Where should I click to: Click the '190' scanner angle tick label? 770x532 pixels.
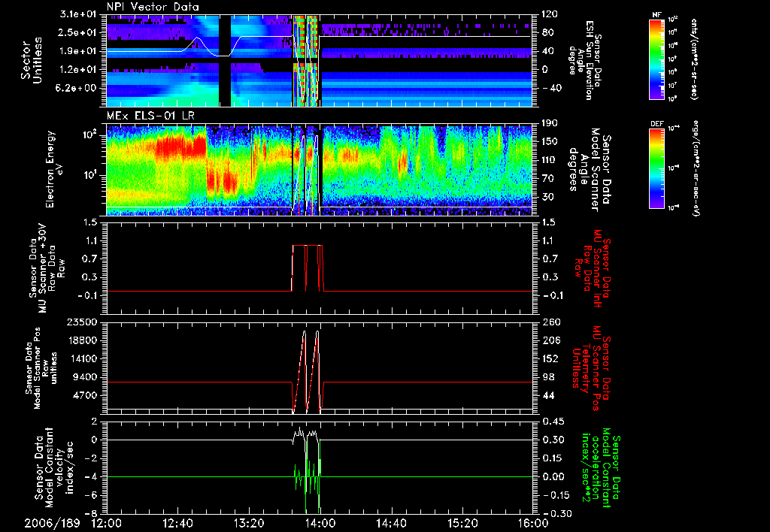click(x=549, y=122)
